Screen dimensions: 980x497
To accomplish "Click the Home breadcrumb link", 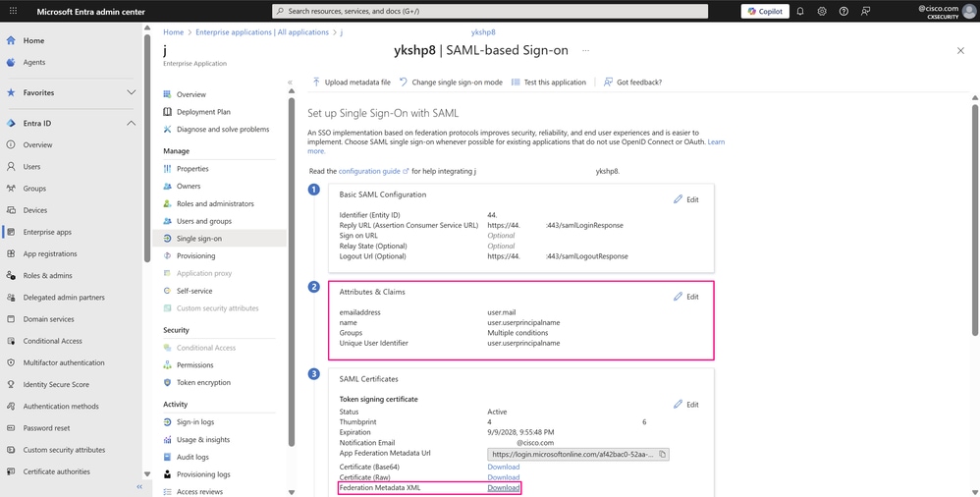I will (x=174, y=31).
